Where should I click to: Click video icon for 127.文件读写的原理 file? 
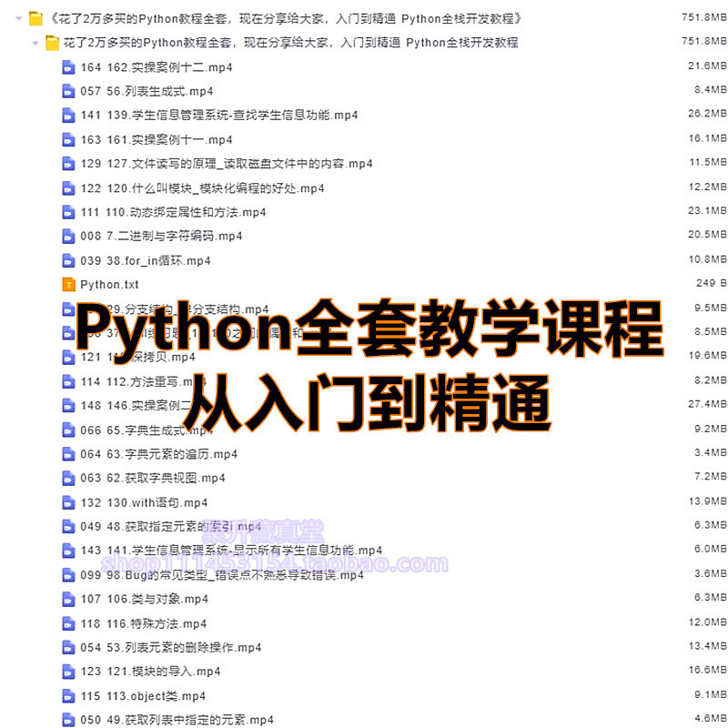68,164
